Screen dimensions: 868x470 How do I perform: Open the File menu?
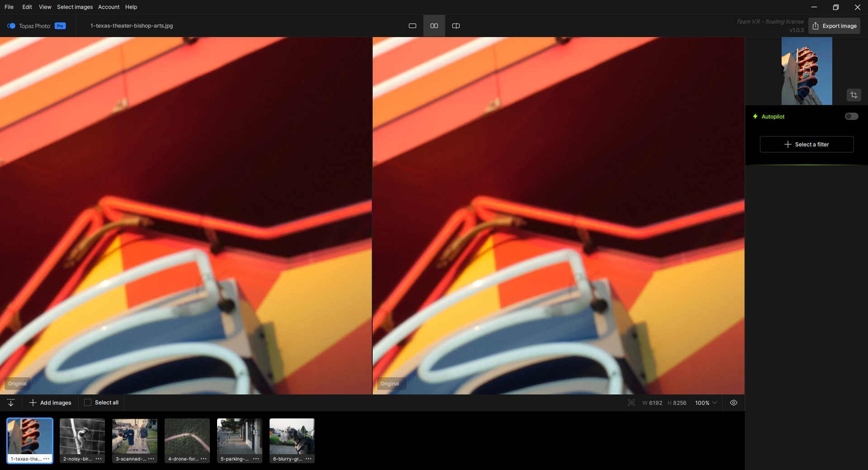click(x=9, y=7)
